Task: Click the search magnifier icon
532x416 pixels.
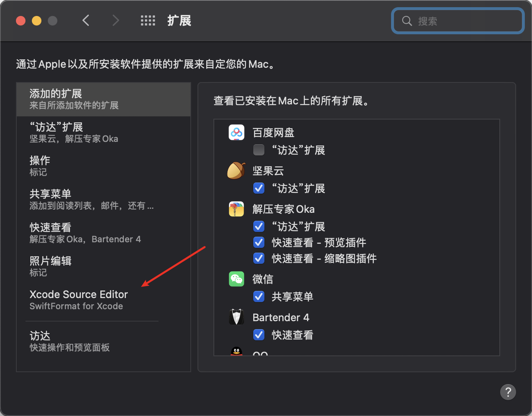Action: coord(407,21)
